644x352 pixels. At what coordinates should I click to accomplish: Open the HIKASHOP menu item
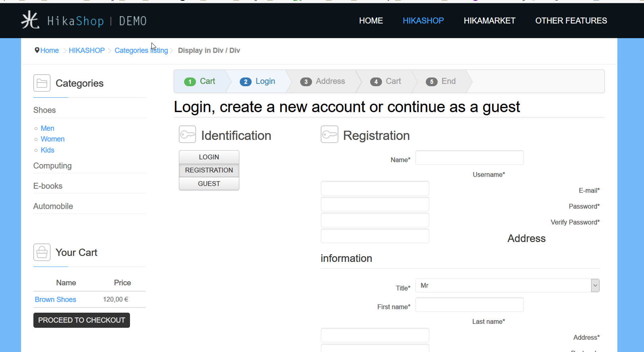coord(423,21)
